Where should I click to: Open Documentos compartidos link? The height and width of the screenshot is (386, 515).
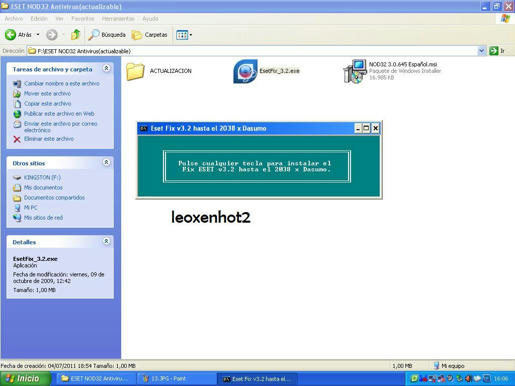click(x=54, y=198)
